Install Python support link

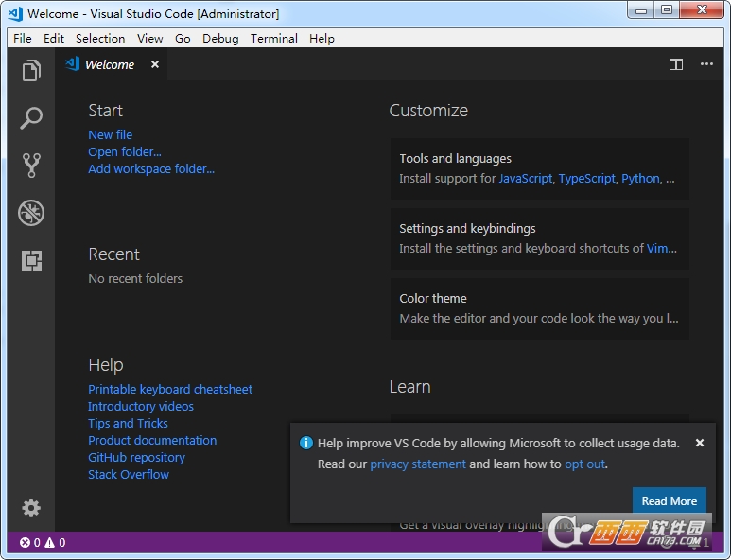640,179
